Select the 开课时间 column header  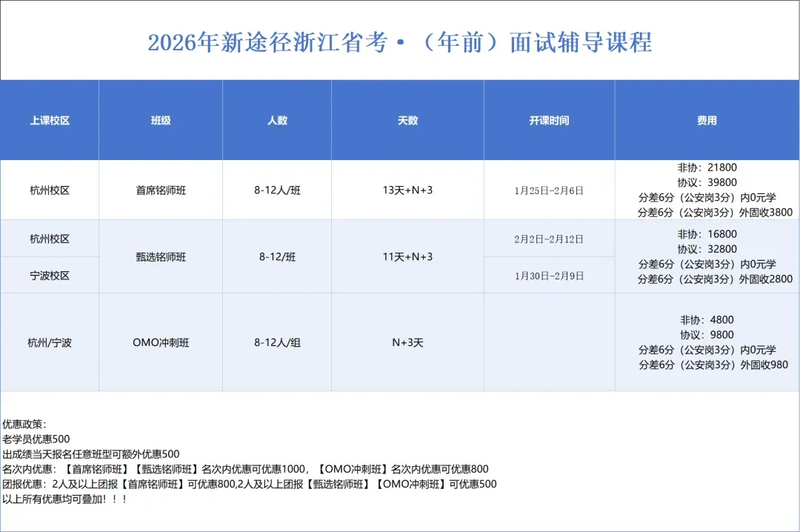(x=549, y=121)
